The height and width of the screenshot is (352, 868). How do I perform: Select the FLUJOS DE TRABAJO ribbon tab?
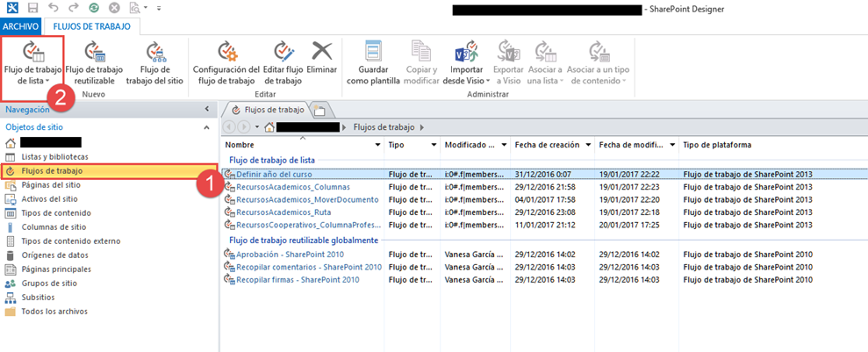[x=91, y=26]
